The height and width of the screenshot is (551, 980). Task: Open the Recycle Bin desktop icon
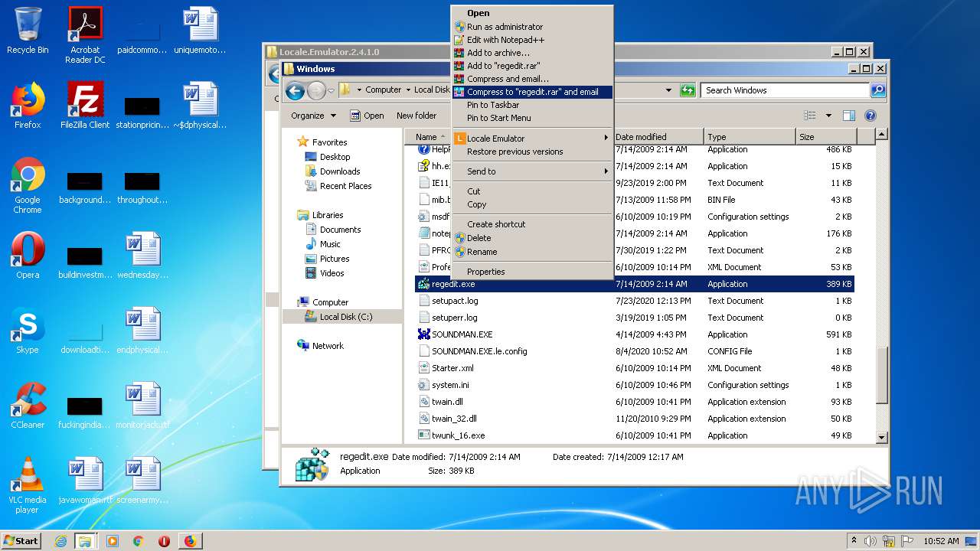pyautogui.click(x=28, y=31)
